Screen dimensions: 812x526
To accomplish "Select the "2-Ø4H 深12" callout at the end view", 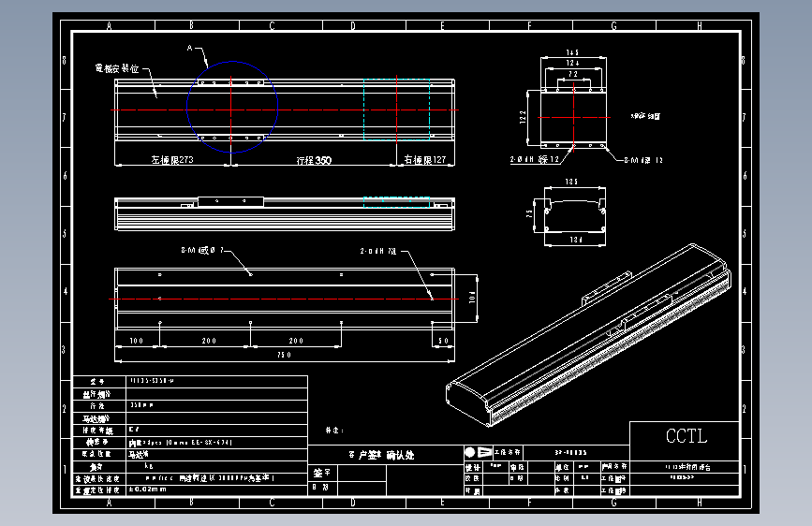I will 535,159.
